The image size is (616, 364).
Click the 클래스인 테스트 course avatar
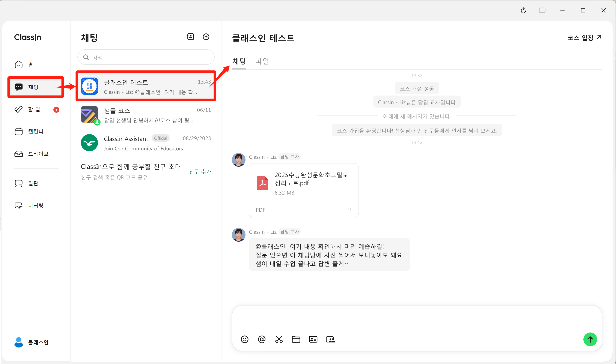(89, 86)
